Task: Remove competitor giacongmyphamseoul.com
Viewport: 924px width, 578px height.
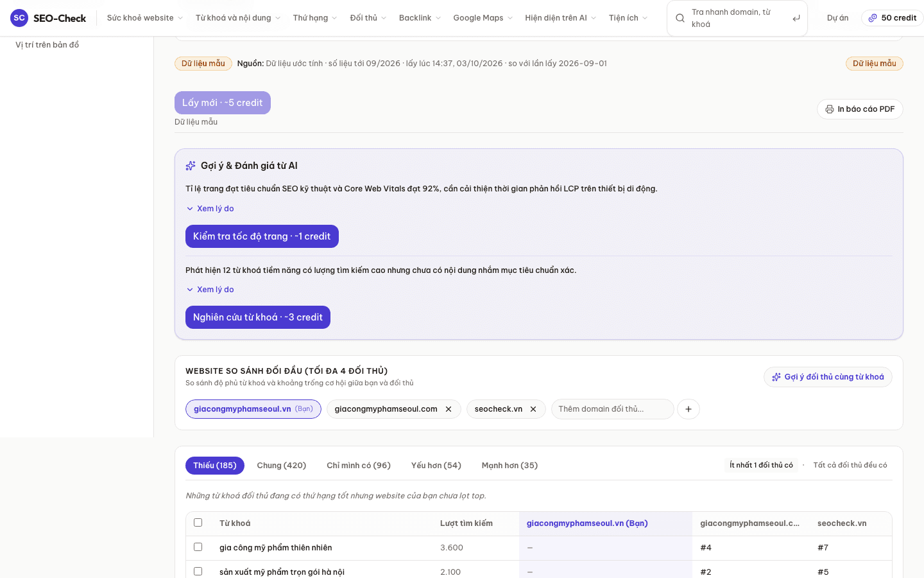Action: (x=449, y=409)
